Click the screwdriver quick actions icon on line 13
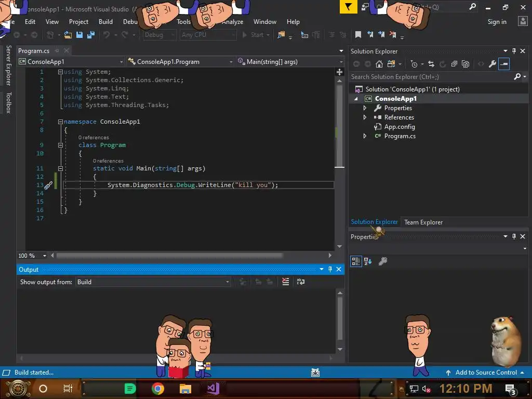 (48, 185)
